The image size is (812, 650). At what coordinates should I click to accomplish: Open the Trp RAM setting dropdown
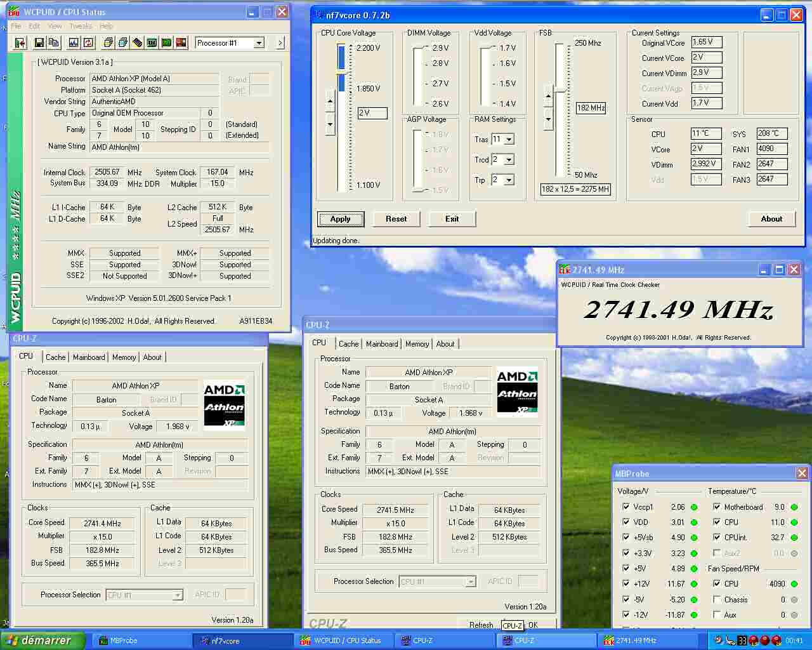coord(509,180)
